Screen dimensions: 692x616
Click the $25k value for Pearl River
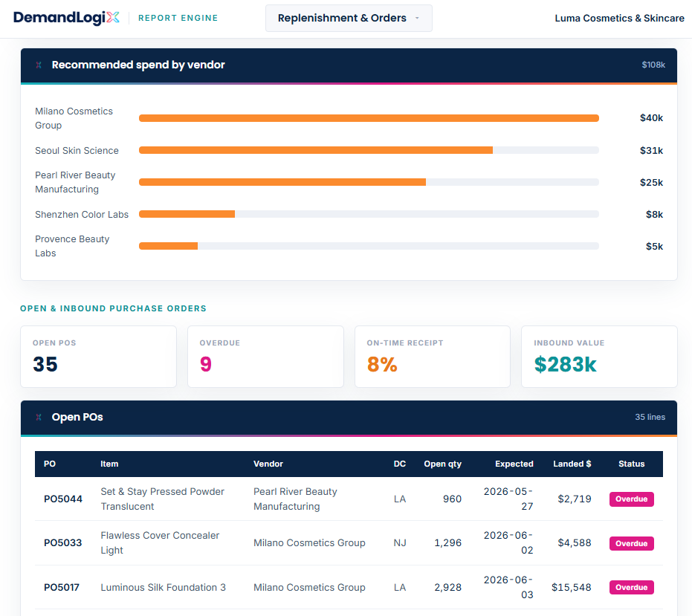click(x=651, y=182)
